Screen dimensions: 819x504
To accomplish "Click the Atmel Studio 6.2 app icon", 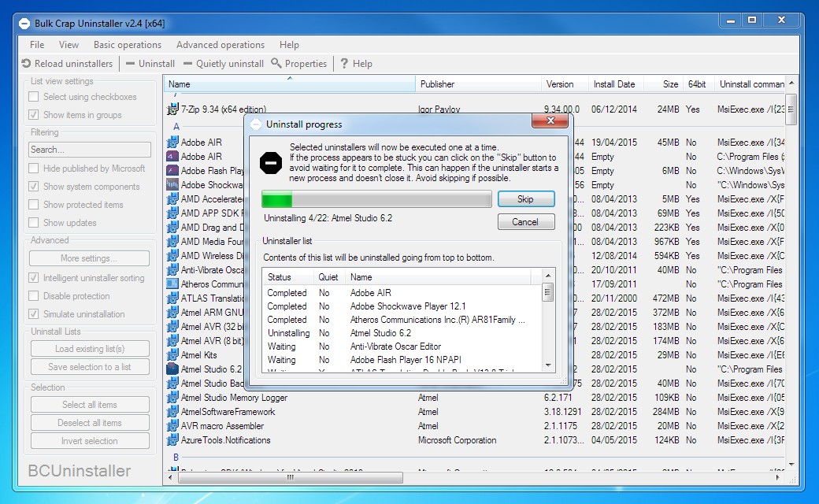I will tap(172, 369).
